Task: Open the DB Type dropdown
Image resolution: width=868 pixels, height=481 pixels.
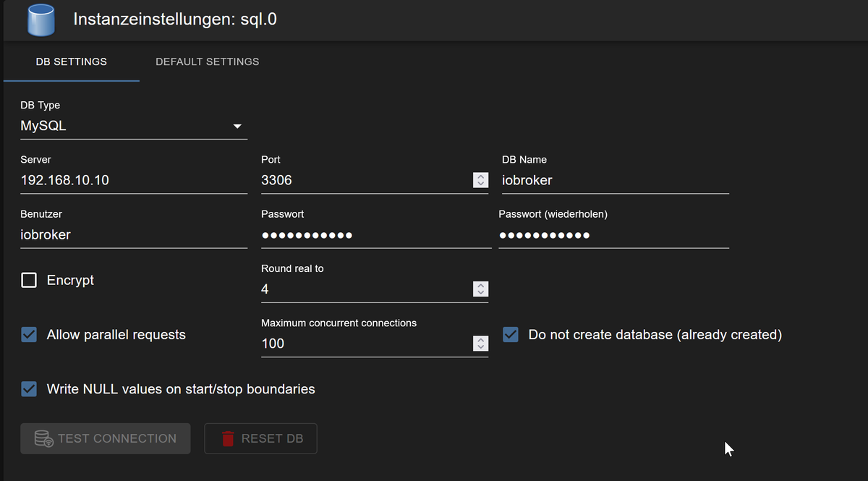Action: click(134, 127)
